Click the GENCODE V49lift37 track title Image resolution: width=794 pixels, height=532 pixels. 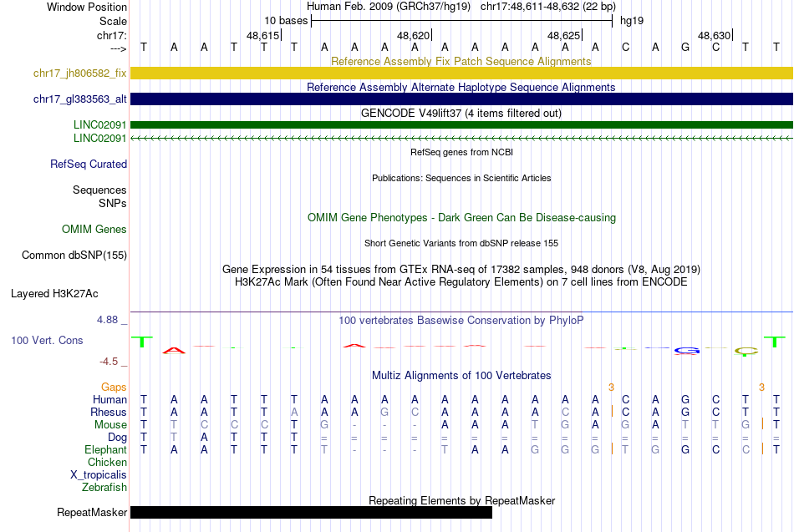[461, 113]
